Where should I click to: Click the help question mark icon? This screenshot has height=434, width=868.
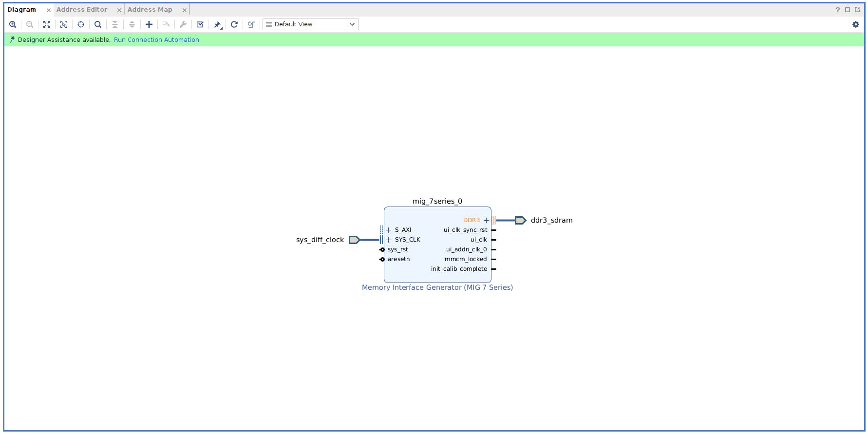pos(838,10)
